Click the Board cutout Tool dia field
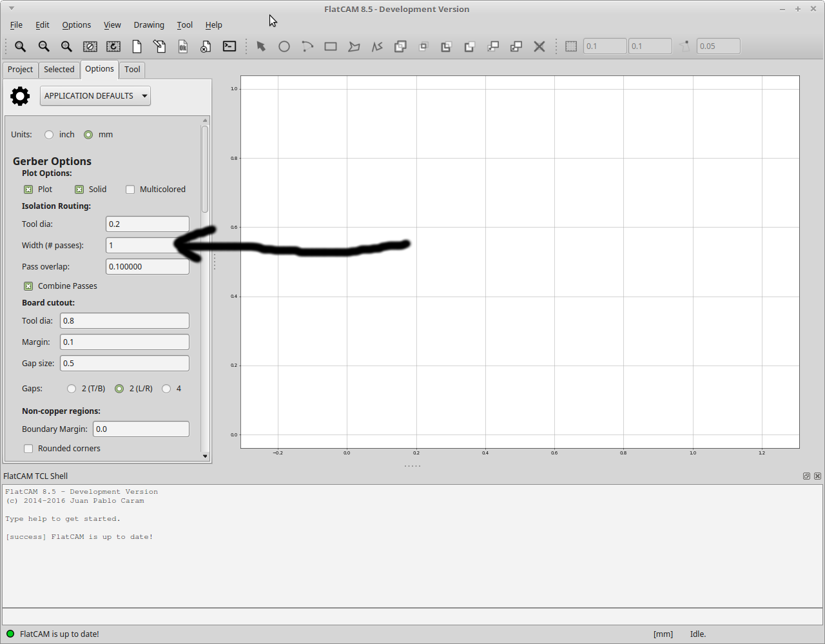This screenshot has height=644, width=825. tap(124, 321)
